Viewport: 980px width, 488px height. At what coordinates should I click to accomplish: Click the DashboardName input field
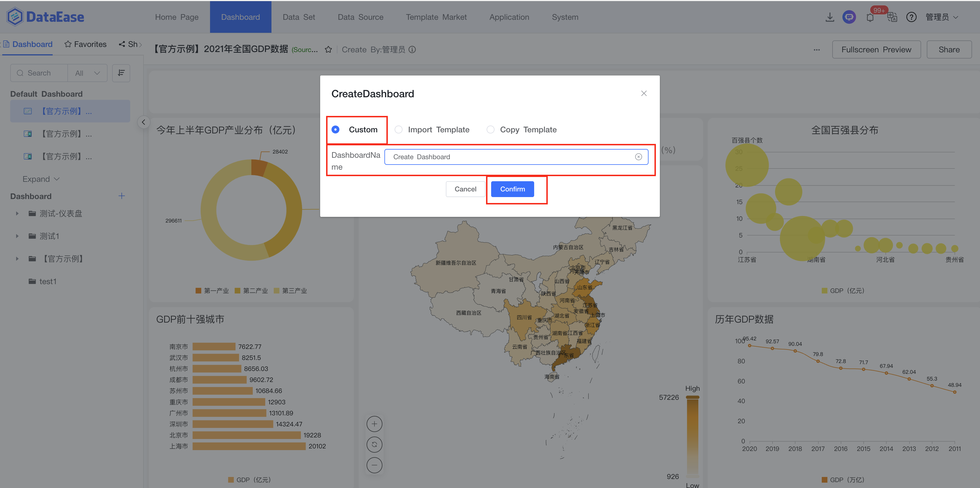(510, 157)
